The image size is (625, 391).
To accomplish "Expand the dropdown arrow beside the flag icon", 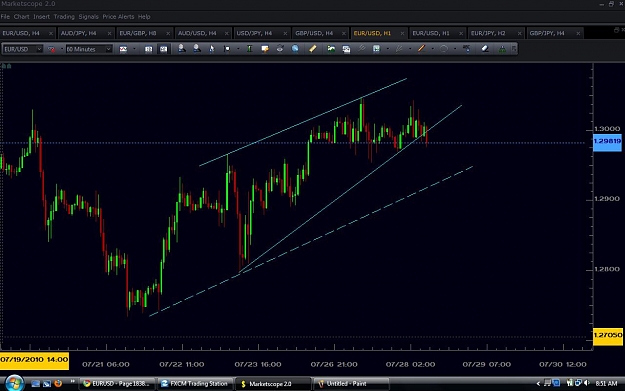I will (x=238, y=49).
